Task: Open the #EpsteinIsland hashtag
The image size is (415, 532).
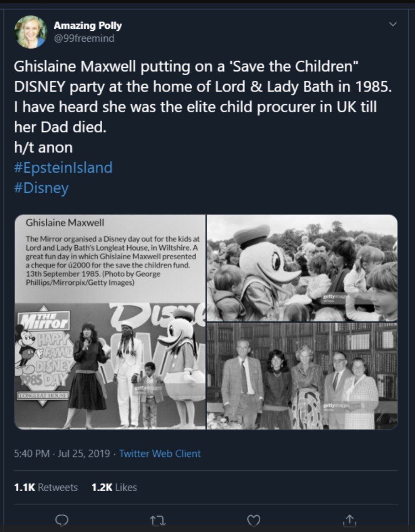Action: (63, 167)
